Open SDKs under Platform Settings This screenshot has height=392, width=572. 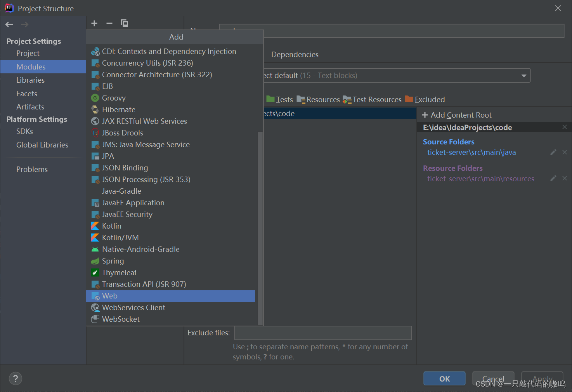(43, 131)
